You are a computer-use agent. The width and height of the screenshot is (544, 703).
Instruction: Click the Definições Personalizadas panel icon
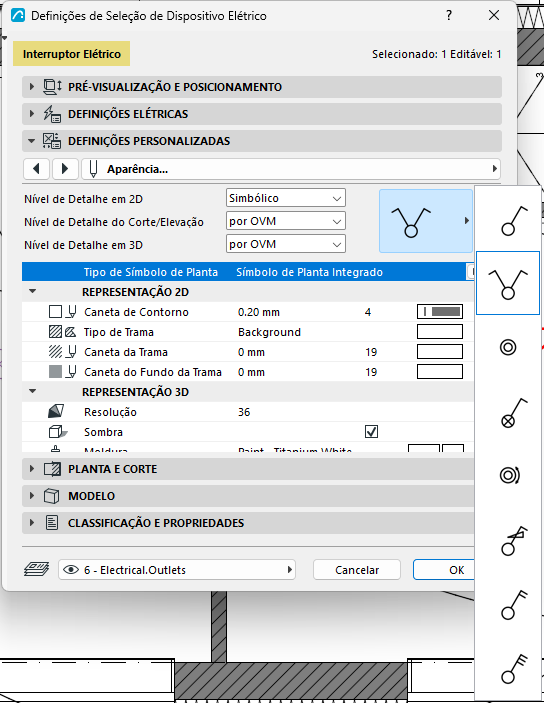pyautogui.click(x=52, y=141)
